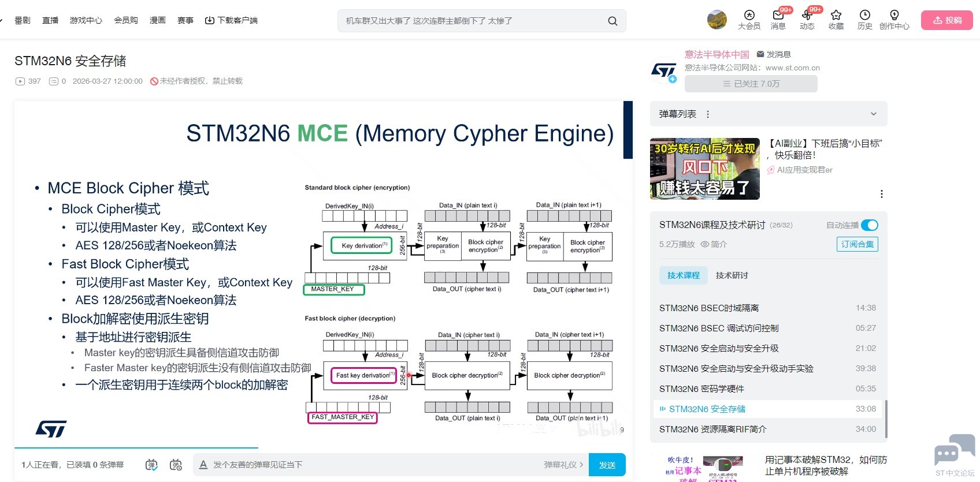980x482 pixels.
Task: Open the 已关注 7.0万 follow menu
Action: point(751,84)
